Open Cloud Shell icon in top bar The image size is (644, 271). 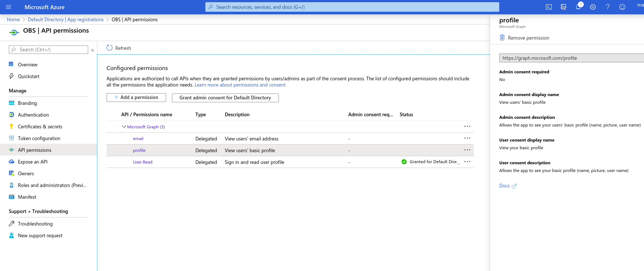pyautogui.click(x=549, y=7)
